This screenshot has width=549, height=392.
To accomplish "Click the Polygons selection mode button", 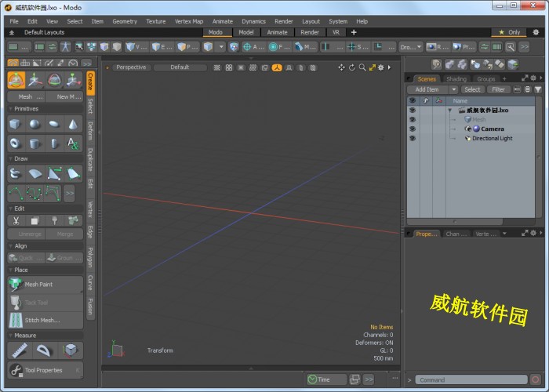I will pyautogui.click(x=187, y=46).
